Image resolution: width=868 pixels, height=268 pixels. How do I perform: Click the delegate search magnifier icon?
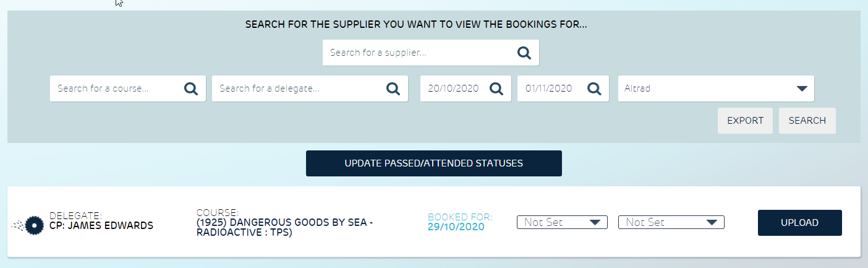click(x=393, y=89)
